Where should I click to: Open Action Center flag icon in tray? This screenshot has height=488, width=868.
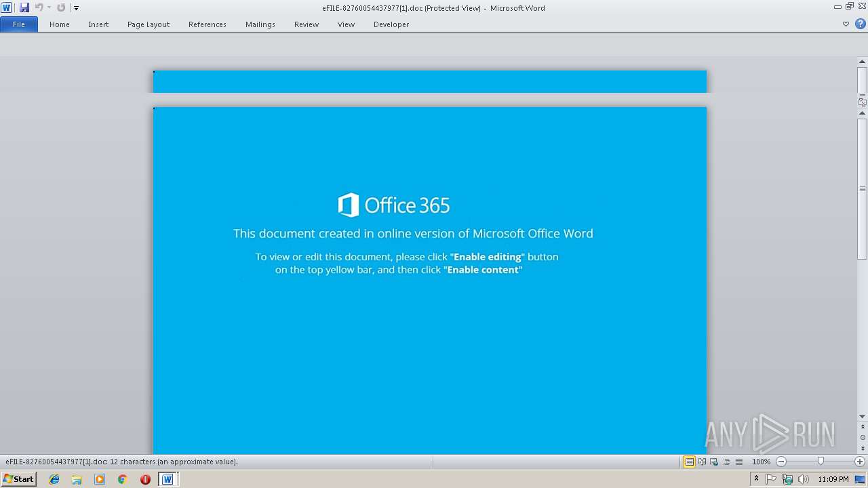pos(771,479)
